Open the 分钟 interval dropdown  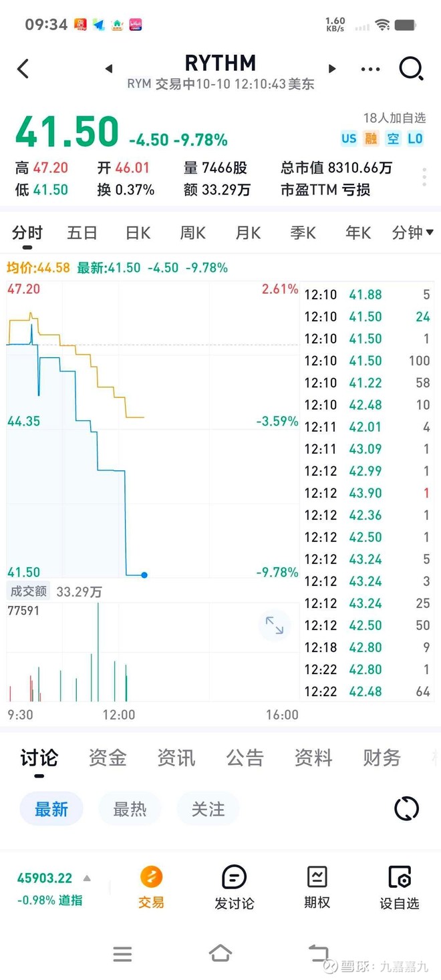click(x=413, y=232)
